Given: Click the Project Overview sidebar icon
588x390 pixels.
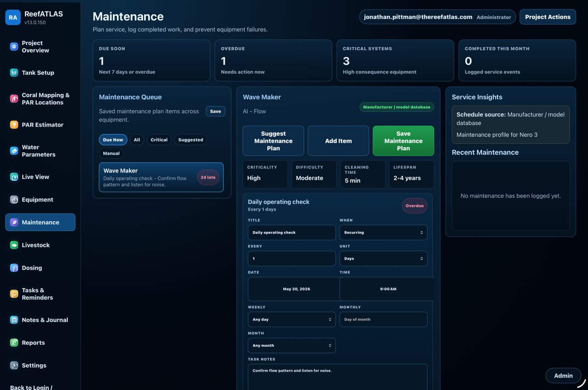Looking at the screenshot, I should pos(14,46).
